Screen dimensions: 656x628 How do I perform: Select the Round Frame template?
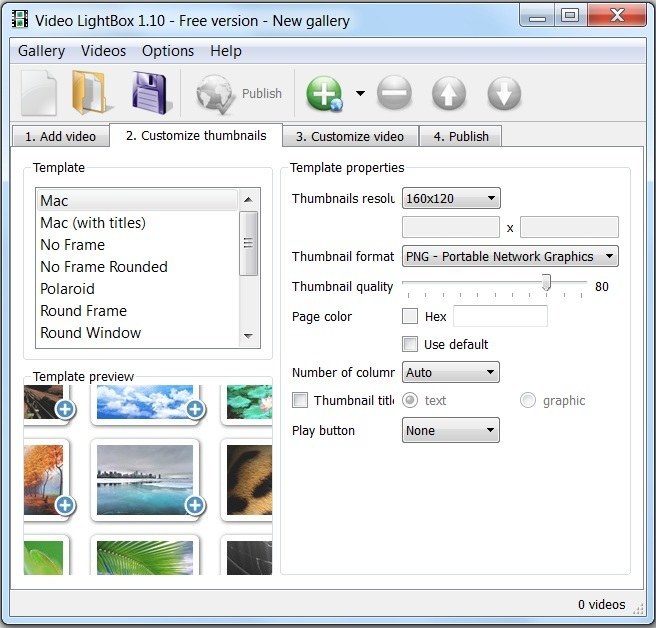coord(137,310)
